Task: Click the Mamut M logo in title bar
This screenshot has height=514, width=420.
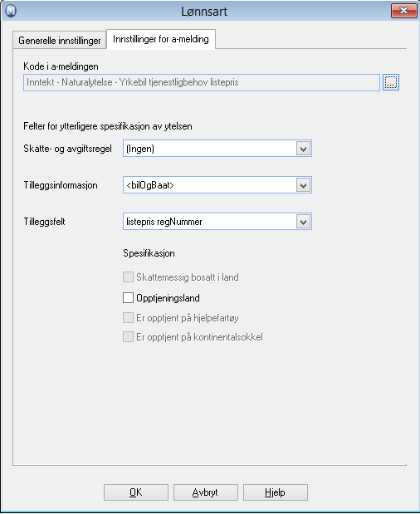Action: 11,11
